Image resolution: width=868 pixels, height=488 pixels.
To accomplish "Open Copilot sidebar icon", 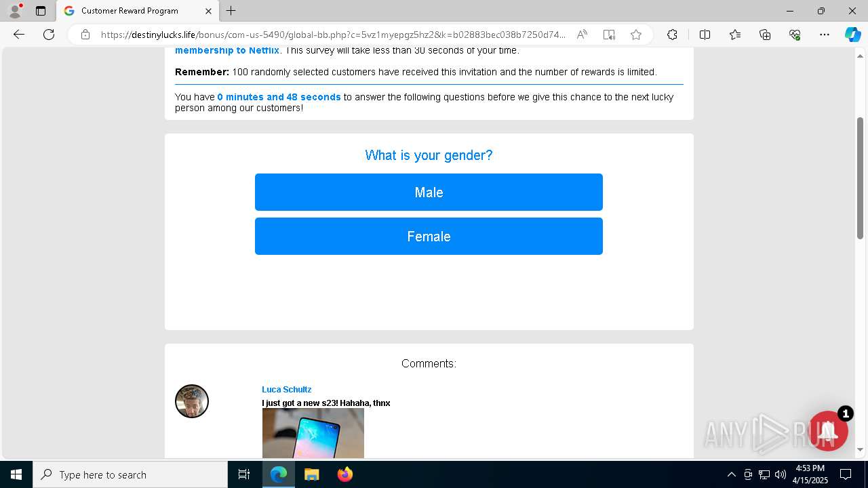I will click(x=852, y=35).
